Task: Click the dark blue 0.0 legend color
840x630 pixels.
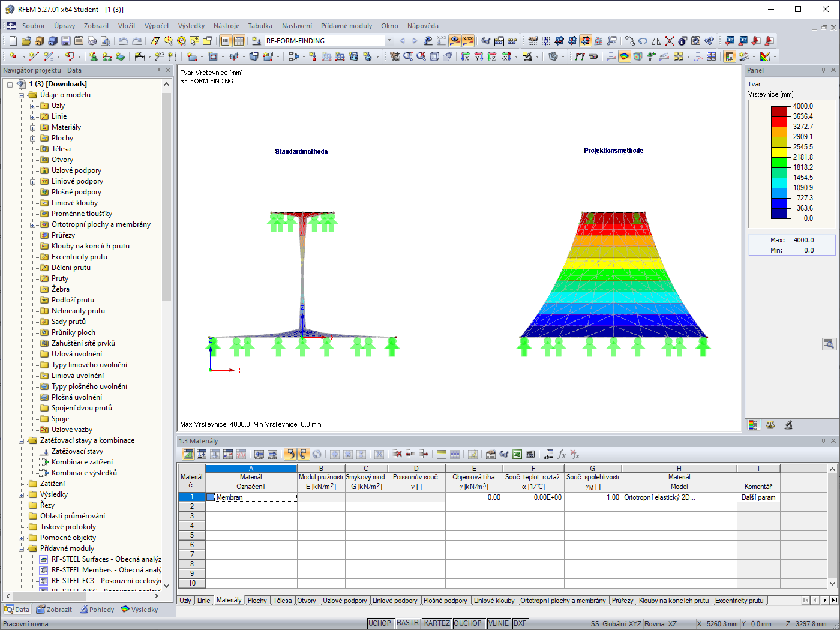Action: click(779, 213)
